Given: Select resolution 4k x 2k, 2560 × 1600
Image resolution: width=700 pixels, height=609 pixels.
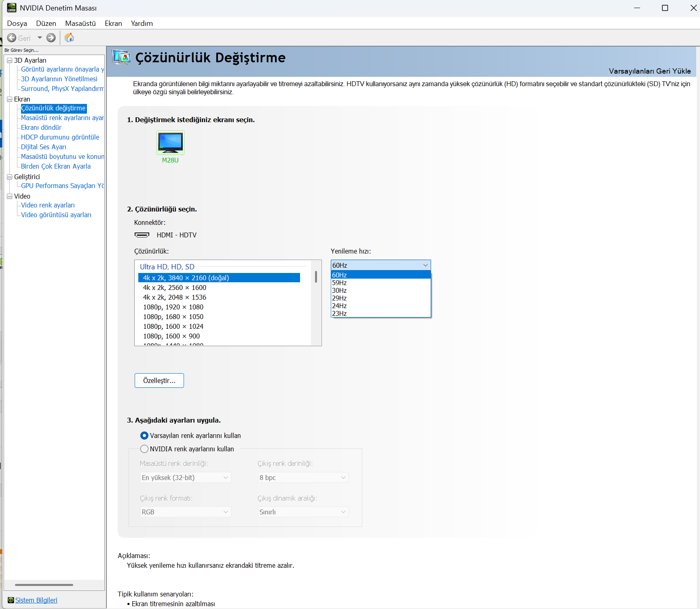Looking at the screenshot, I should (219, 288).
